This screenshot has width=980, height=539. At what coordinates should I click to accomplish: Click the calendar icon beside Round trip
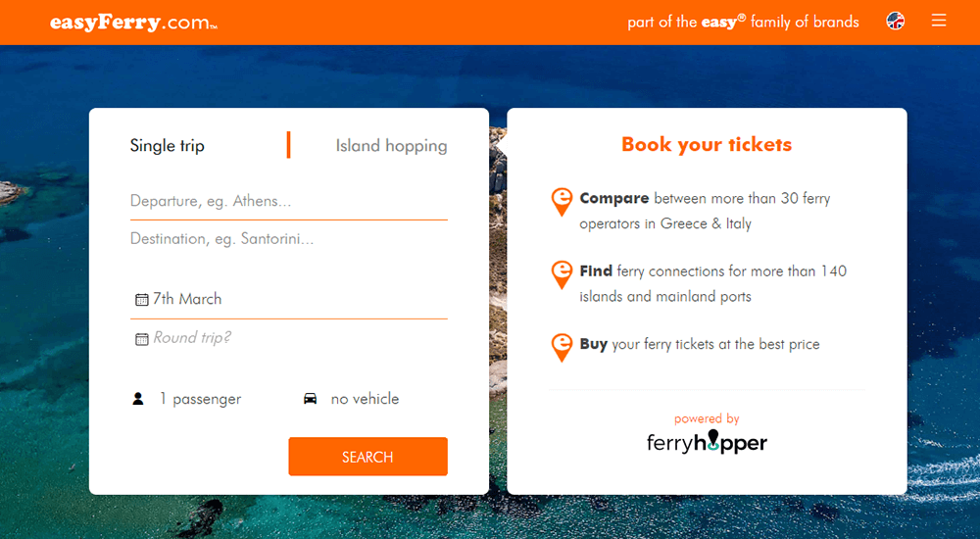[x=142, y=339]
